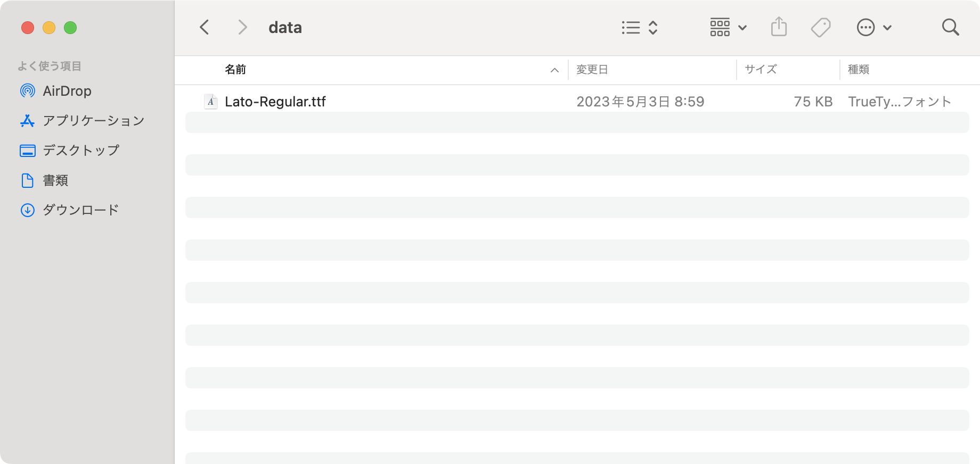Screen dimensions: 980x464
Task: Zoom the window with green button
Action: pyautogui.click(x=70, y=28)
